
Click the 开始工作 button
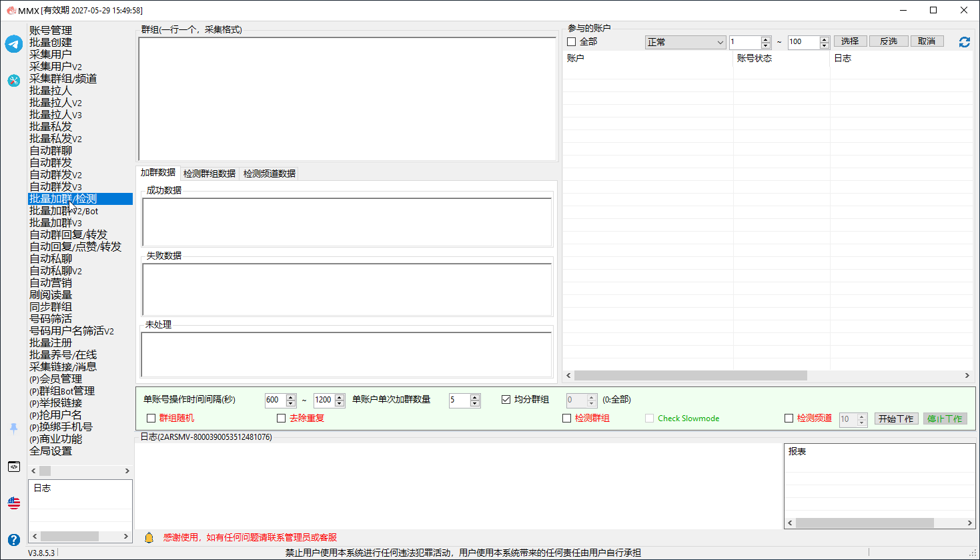(896, 418)
